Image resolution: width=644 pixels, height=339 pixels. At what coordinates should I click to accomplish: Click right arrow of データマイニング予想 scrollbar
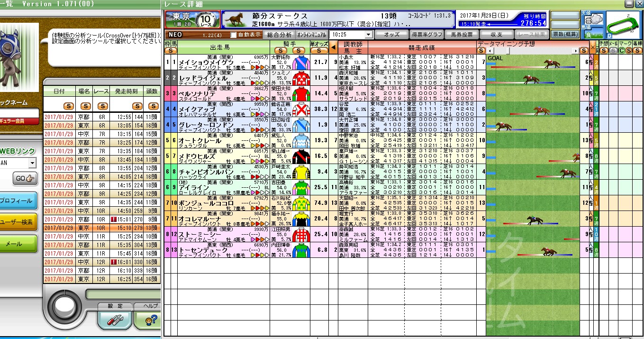(576, 51)
